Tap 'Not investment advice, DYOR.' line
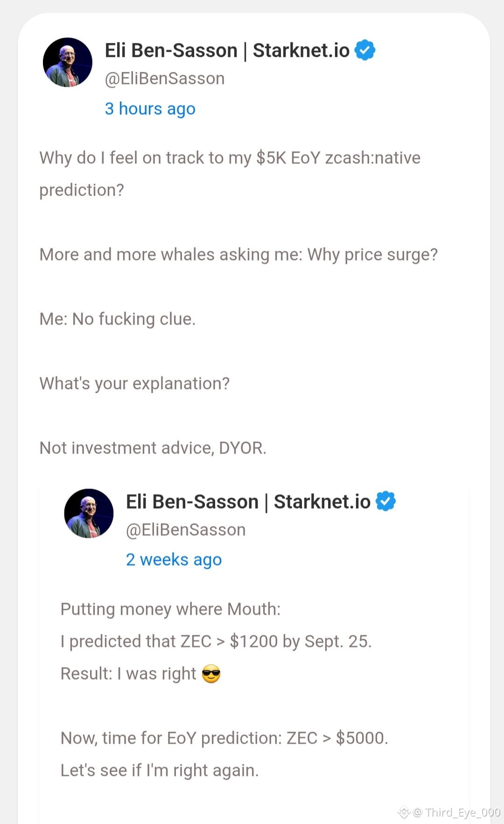 tap(153, 448)
